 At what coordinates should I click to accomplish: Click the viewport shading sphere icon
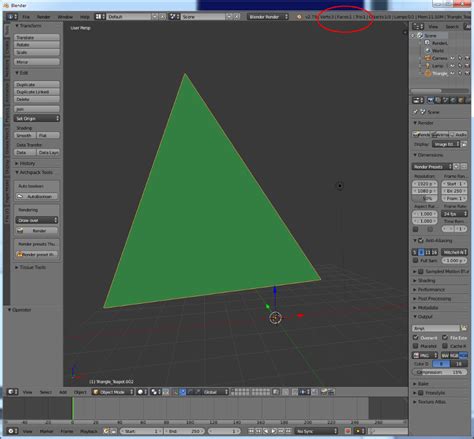pos(141,392)
